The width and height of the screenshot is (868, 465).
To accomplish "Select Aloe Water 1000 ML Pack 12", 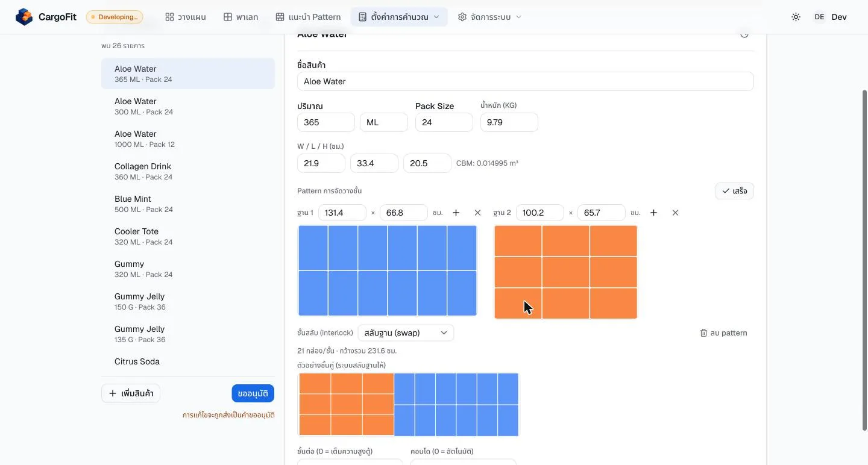I will (x=188, y=139).
